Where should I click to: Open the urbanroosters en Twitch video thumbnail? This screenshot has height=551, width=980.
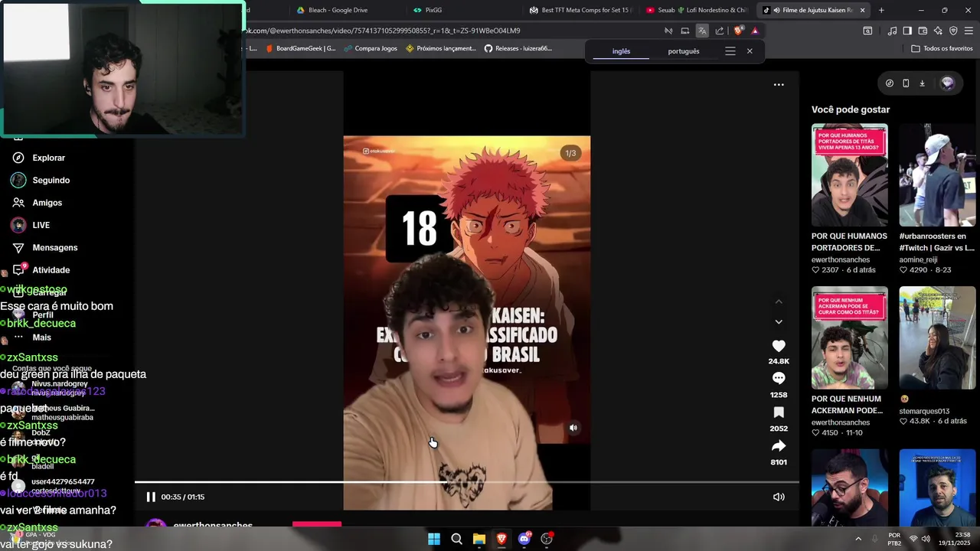[x=937, y=174]
